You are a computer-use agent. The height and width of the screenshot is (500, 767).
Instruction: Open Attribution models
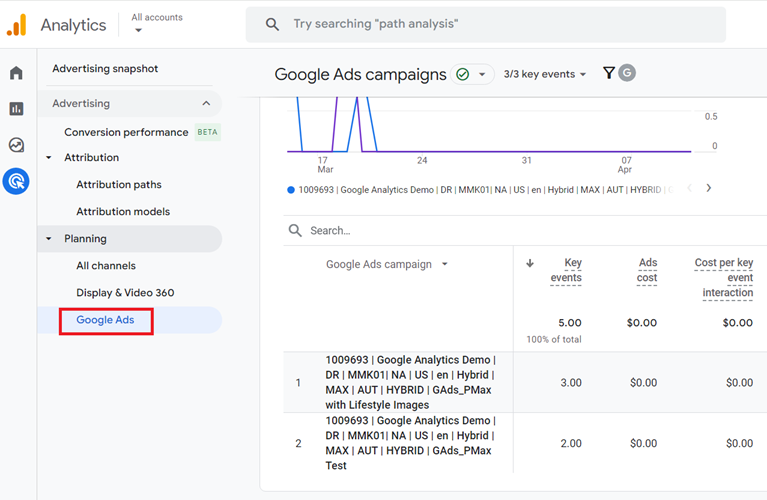[123, 211]
